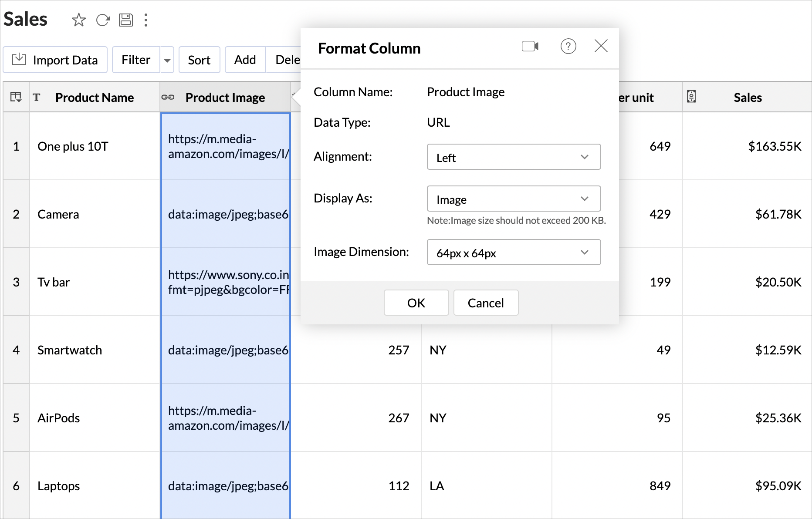This screenshot has height=519, width=812.
Task: Expand the Image Dimension dropdown
Action: pos(514,253)
